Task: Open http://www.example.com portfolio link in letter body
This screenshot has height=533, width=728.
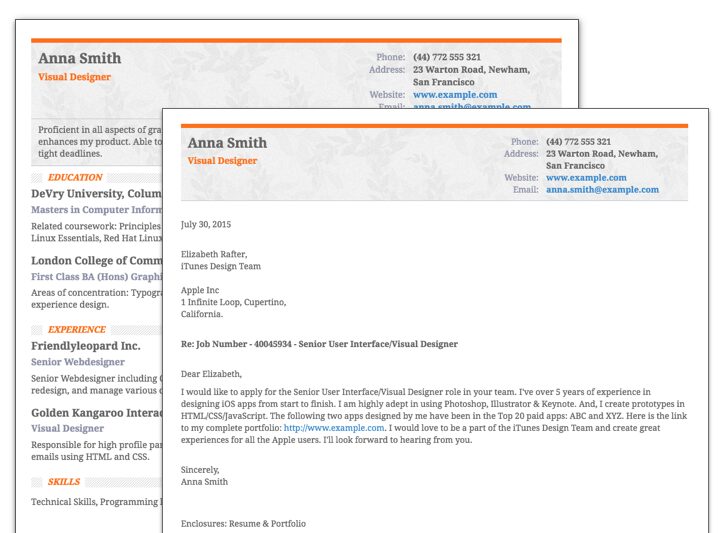Action: click(x=334, y=428)
